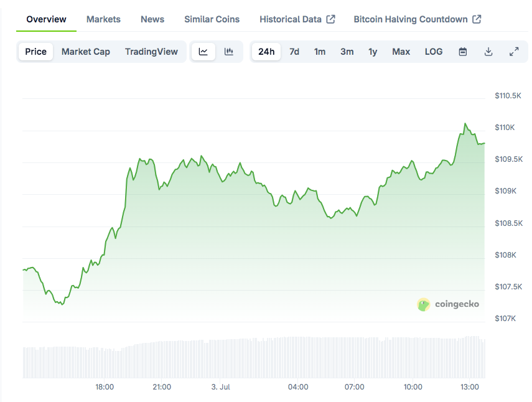
Task: Show Max time range
Action: 401,52
